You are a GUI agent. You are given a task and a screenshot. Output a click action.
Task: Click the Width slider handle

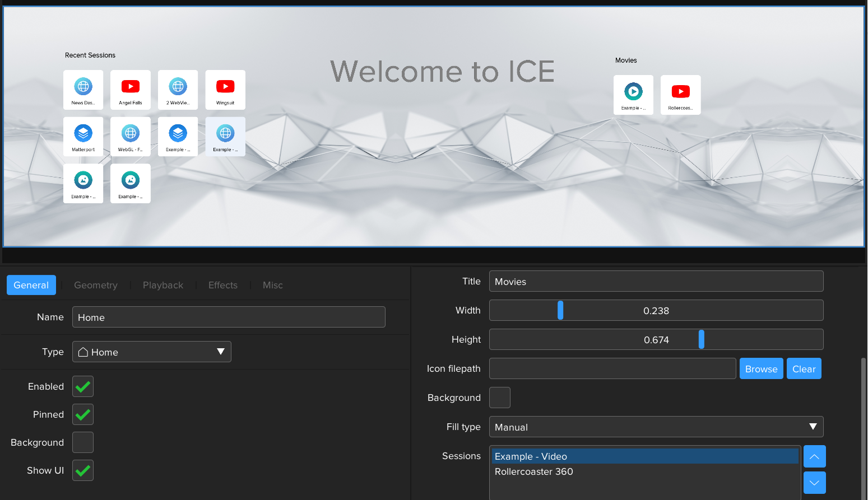tap(560, 310)
